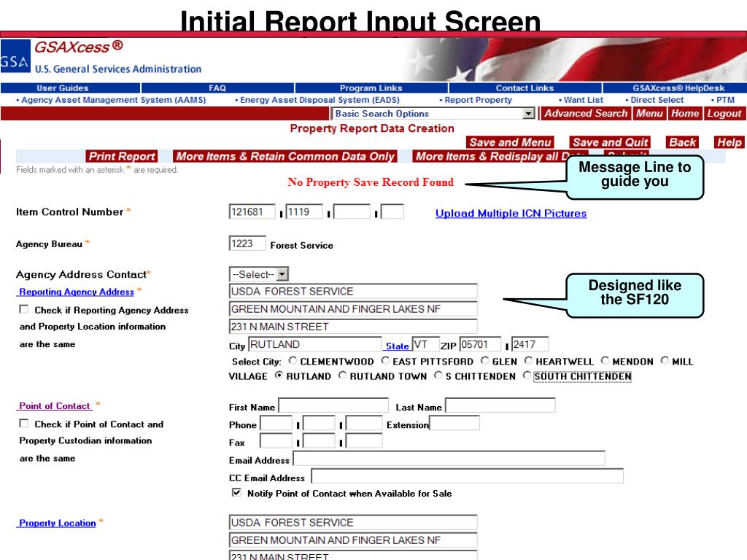Open the Point of Contact link
The height and width of the screenshot is (560, 747).
54,405
